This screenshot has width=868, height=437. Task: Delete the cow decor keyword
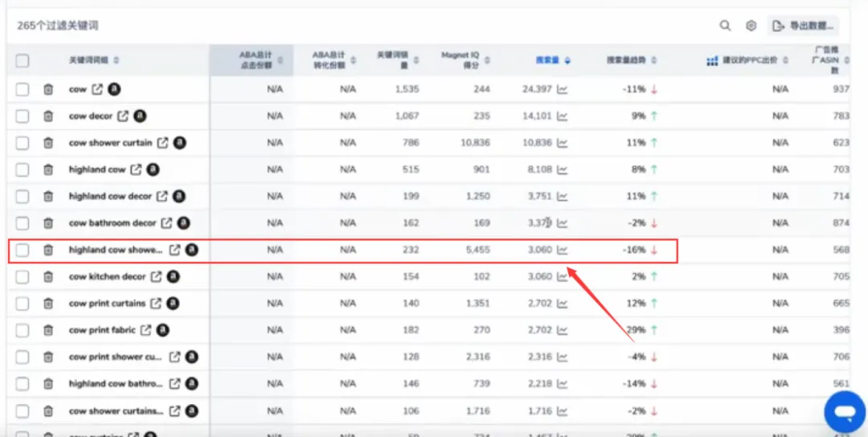click(x=48, y=116)
